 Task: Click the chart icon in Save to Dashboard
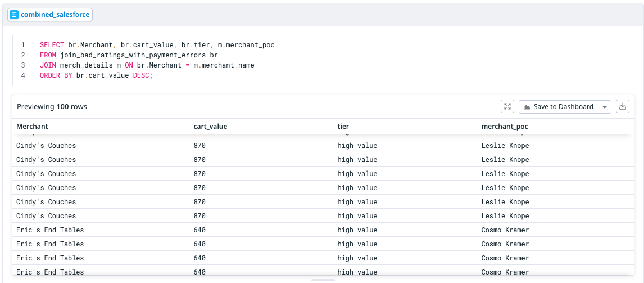(x=527, y=107)
